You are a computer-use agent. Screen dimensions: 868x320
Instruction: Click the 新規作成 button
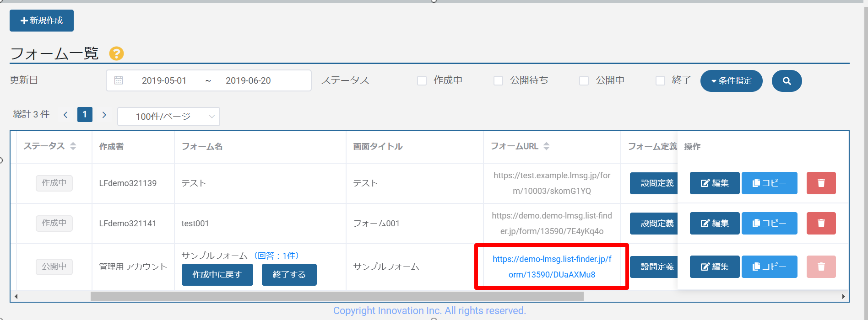[42, 21]
